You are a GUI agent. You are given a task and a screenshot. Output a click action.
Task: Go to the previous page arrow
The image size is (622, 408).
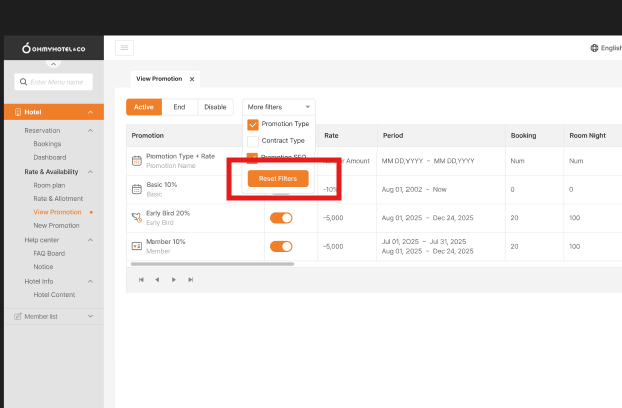pyautogui.click(x=157, y=280)
